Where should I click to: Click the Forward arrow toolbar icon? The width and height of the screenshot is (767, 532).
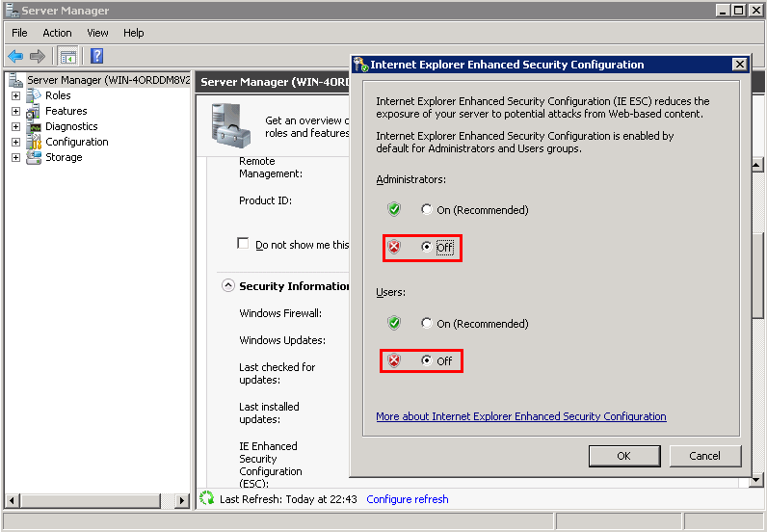[x=38, y=56]
